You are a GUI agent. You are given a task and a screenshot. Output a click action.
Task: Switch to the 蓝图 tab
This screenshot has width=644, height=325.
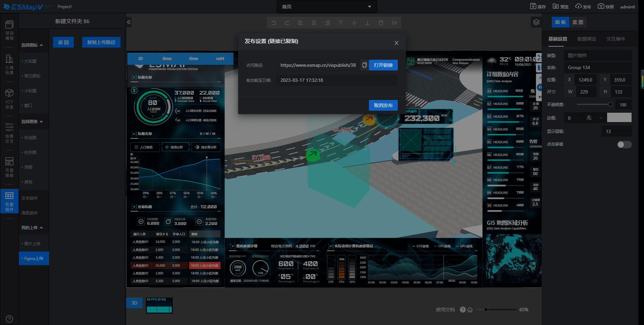point(578,22)
